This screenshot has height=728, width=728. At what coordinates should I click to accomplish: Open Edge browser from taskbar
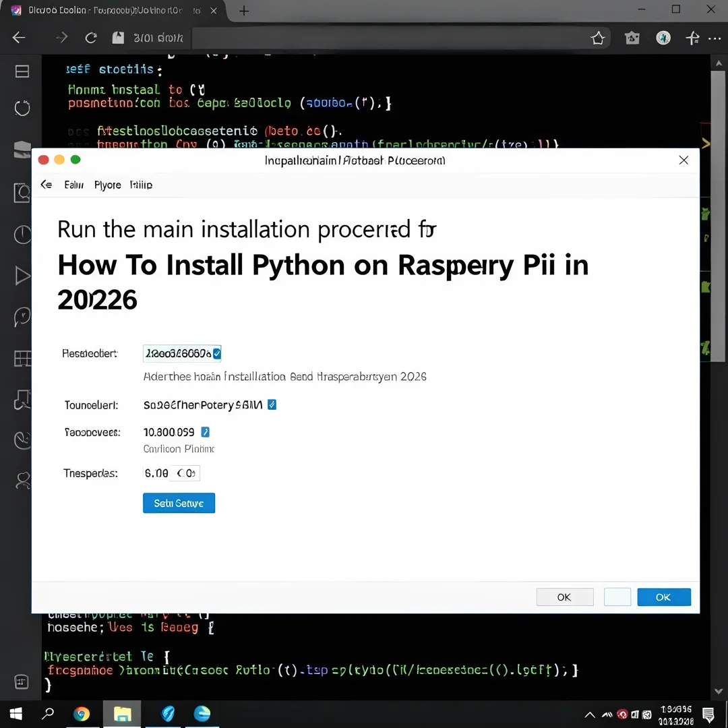coord(202,714)
